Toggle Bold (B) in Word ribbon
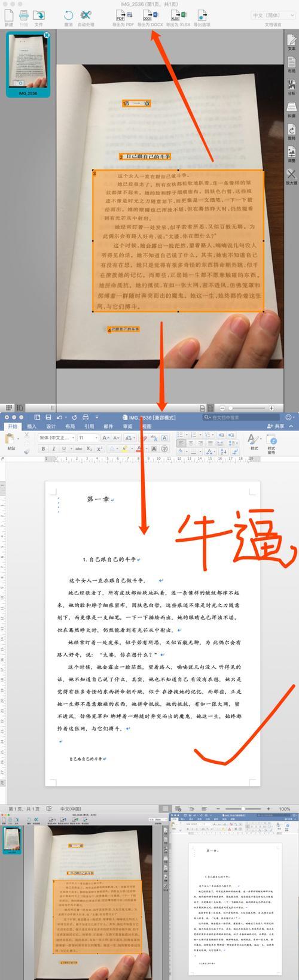Image resolution: width=299 pixels, height=980 pixels. click(x=44, y=448)
